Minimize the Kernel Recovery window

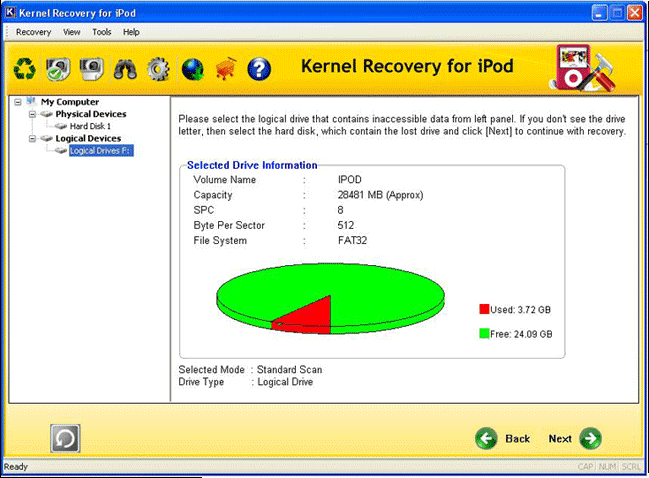point(599,13)
